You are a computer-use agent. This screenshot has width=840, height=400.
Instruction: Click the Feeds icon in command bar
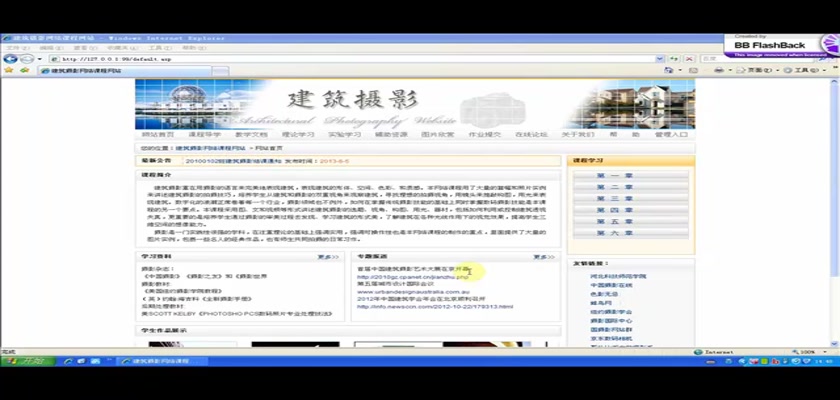693,70
